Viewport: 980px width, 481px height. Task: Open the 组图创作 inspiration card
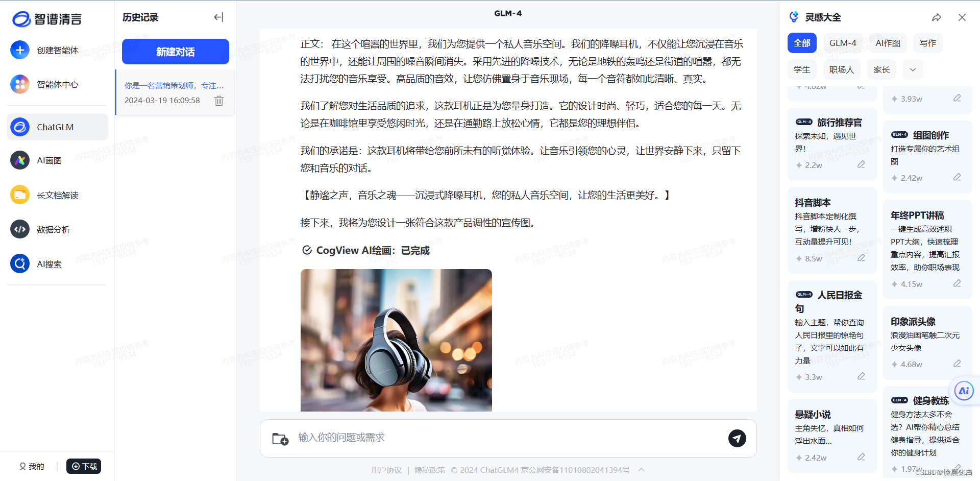pos(927,156)
